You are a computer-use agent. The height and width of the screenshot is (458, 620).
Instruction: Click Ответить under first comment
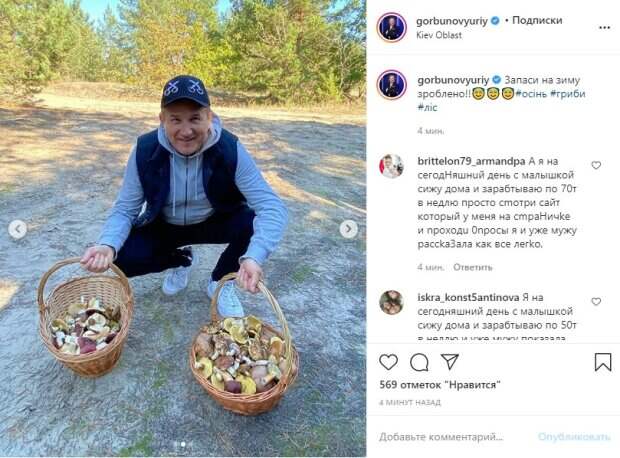[473, 267]
